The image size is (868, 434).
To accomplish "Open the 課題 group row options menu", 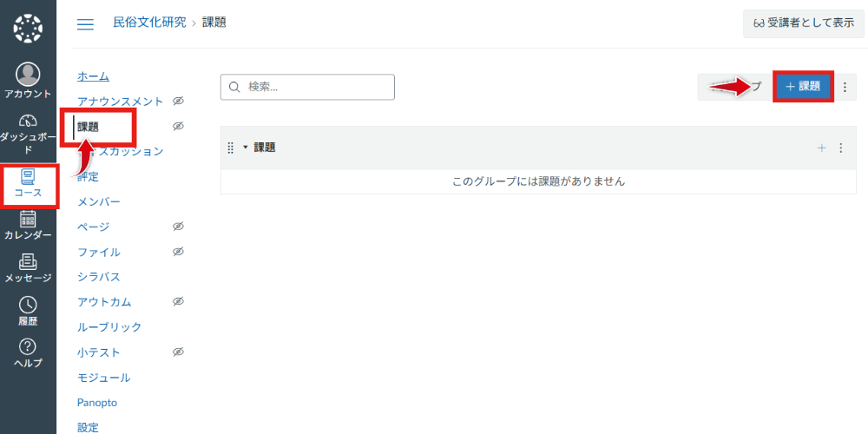I will click(x=840, y=148).
